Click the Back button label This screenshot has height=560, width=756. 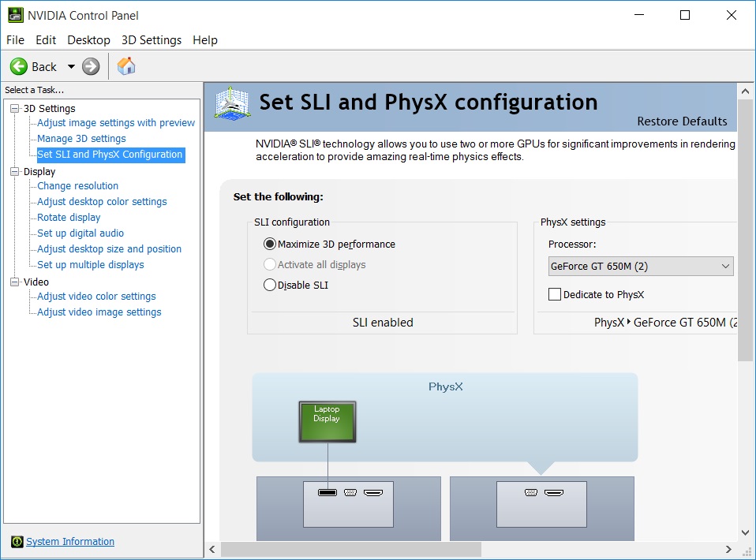tap(44, 67)
